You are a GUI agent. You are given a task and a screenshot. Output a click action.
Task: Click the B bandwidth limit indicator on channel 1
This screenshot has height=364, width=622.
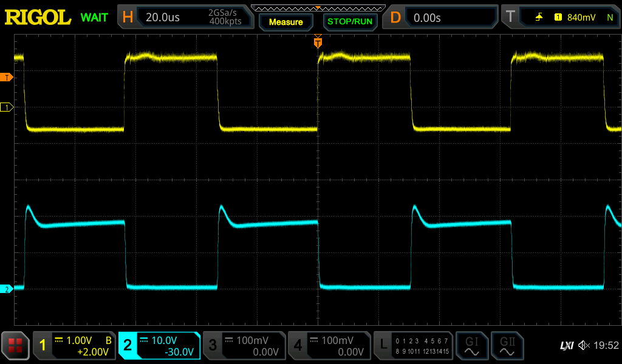pyautogui.click(x=108, y=340)
